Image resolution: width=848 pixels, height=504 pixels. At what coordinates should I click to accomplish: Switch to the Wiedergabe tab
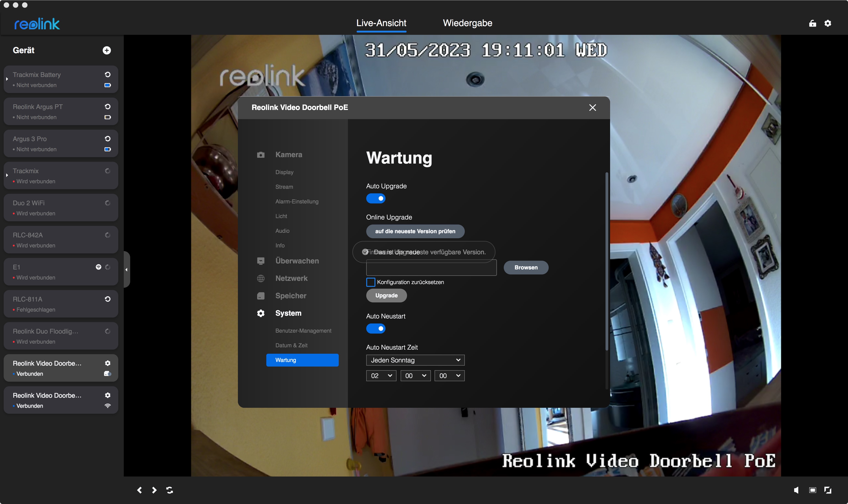(x=467, y=23)
